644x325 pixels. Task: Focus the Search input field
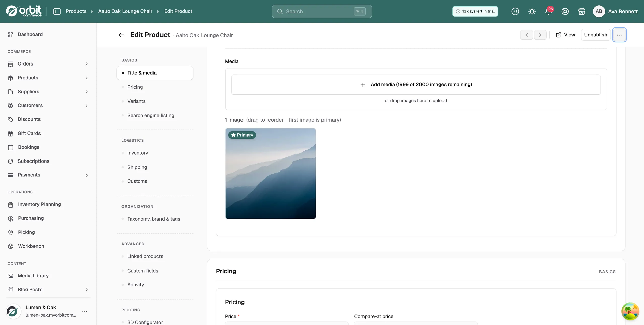322,11
